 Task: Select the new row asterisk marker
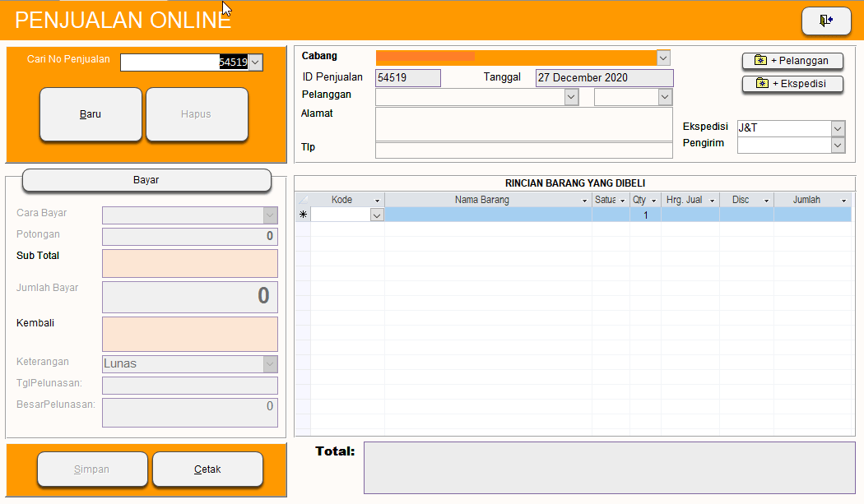pos(303,215)
